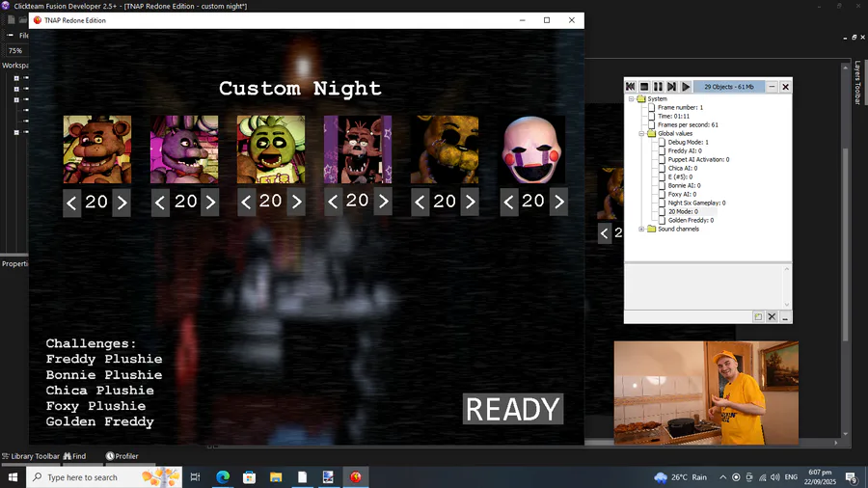Increase Puppet's AI level with right arrow
The width and height of the screenshot is (868, 488).
[x=559, y=203]
